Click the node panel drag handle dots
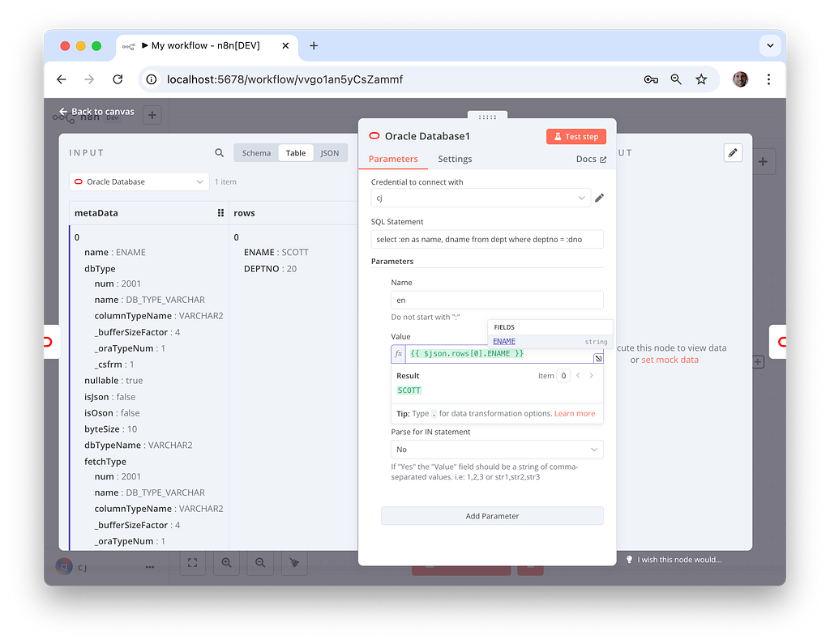830x644 pixels. (487, 117)
